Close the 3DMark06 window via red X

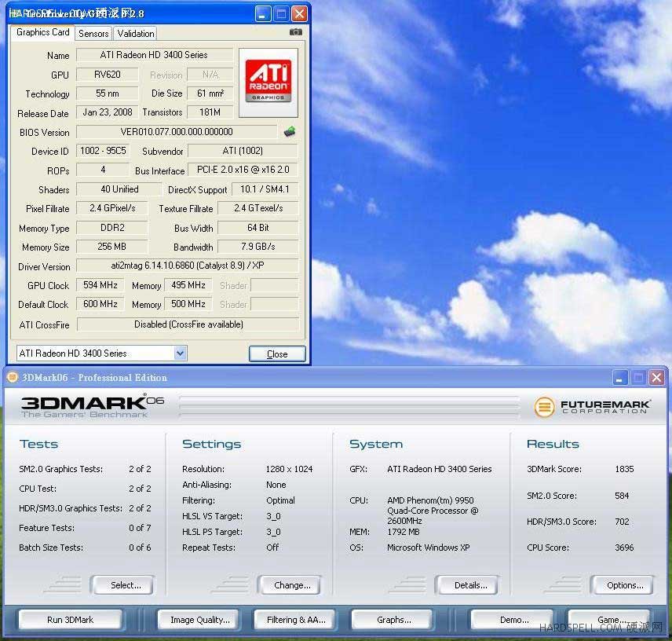click(656, 378)
